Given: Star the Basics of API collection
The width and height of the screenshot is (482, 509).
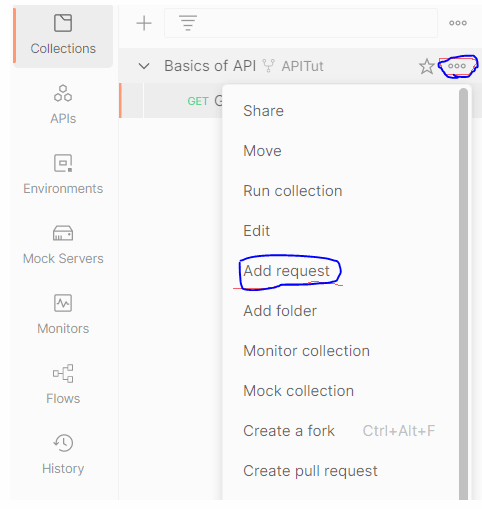Looking at the screenshot, I should click(x=427, y=66).
